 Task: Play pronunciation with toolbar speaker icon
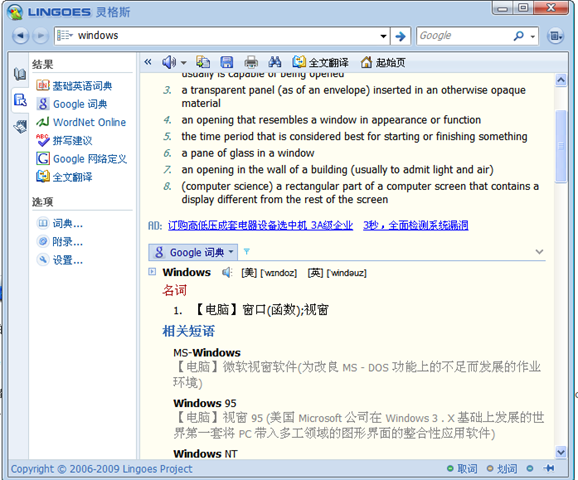point(169,62)
